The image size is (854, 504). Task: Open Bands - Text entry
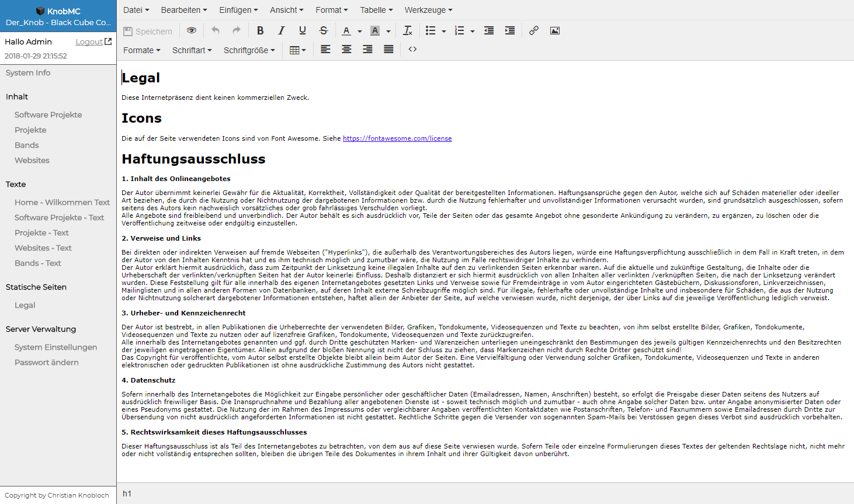38,263
